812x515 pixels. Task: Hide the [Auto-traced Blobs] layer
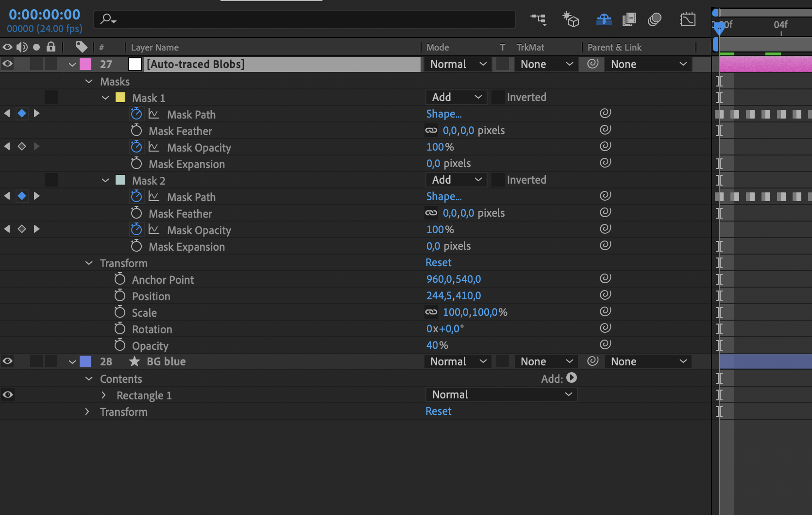pos(7,64)
